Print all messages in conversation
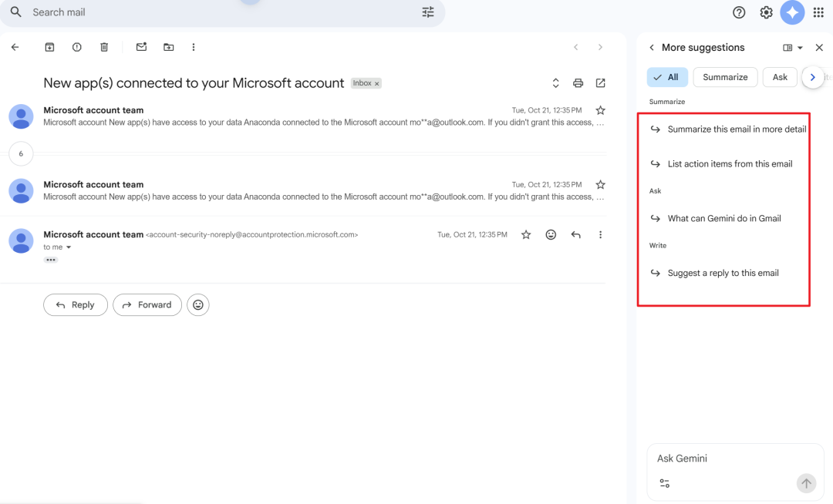Screen dimensions: 833x504 [x=578, y=83]
